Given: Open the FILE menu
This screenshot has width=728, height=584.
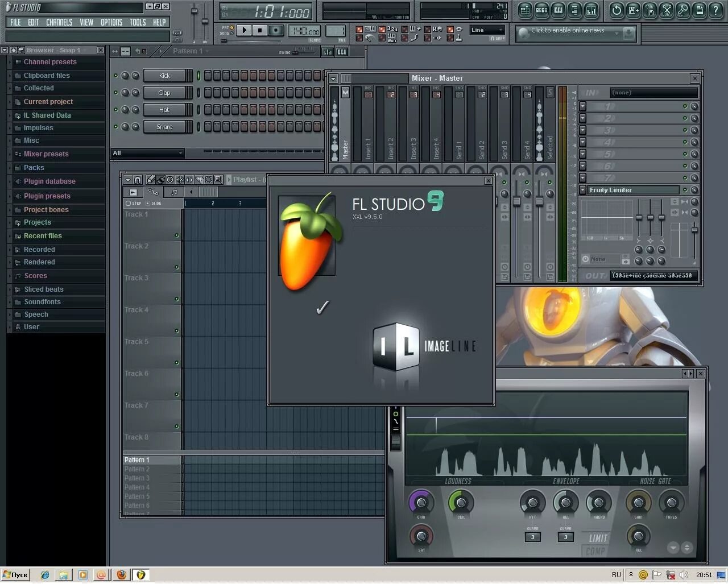Looking at the screenshot, I should 15,22.
